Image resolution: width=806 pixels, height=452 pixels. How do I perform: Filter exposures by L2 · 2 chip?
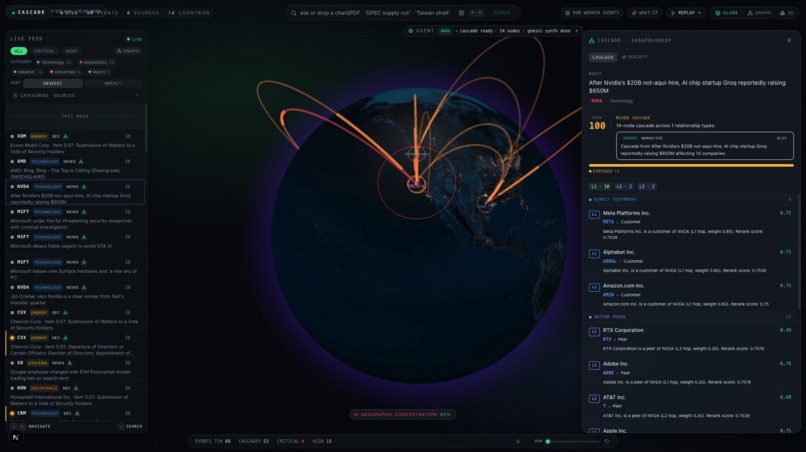click(624, 186)
